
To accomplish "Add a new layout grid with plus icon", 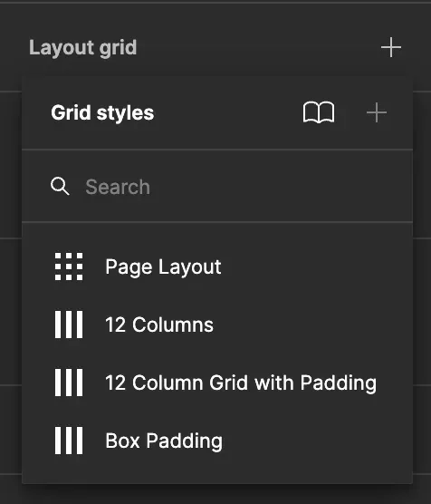I will click(391, 47).
